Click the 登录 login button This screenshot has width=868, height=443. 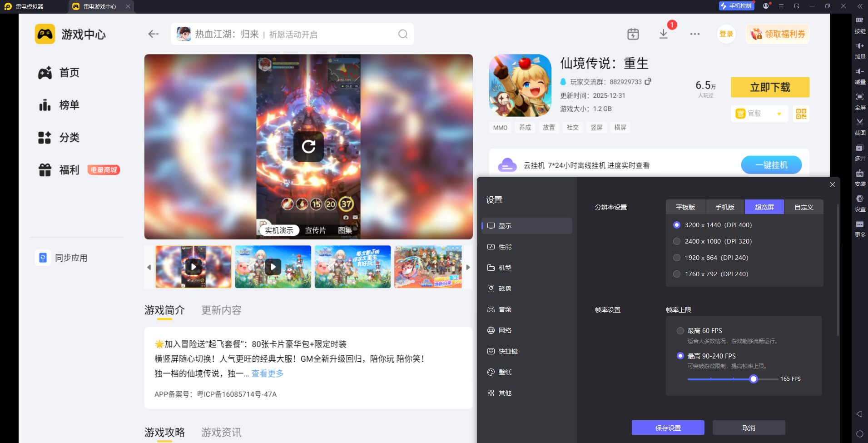(726, 34)
